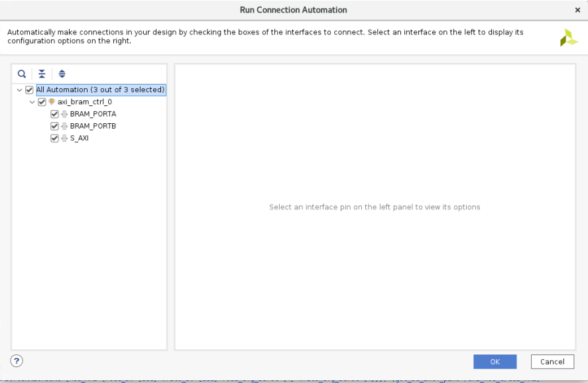Uncheck the BRAM_PORTB checkbox

54,126
